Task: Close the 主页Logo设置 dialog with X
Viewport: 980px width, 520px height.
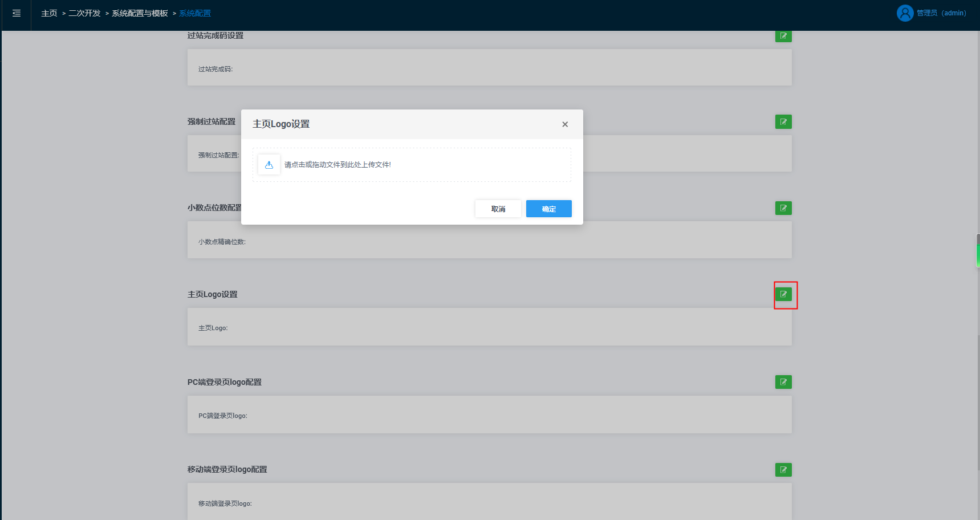Action: (565, 124)
